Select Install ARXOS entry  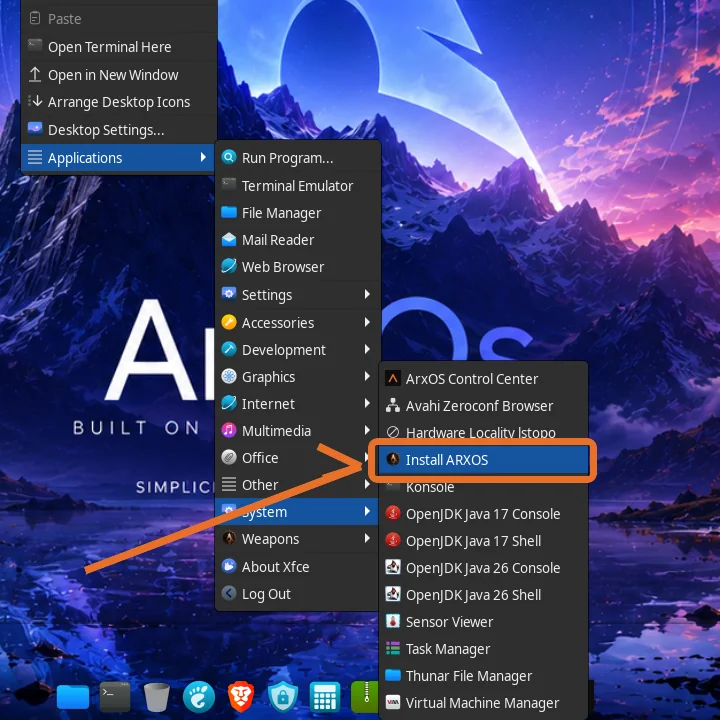tap(483, 460)
